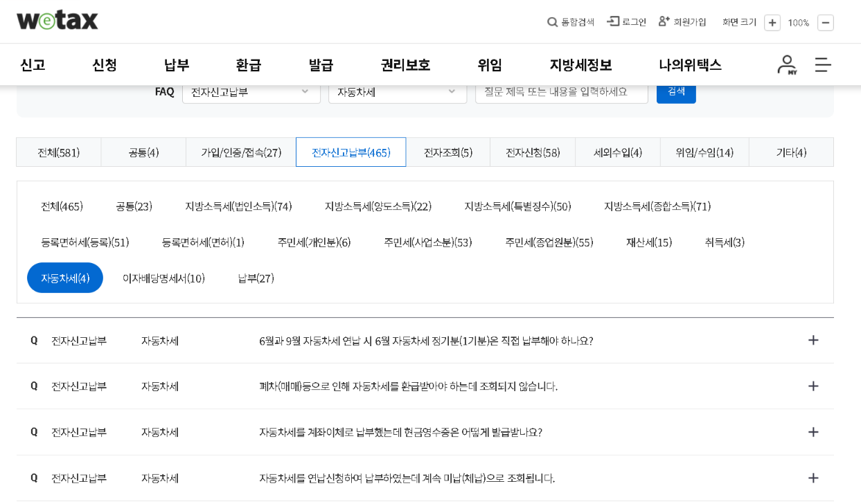Switch to 위임/수임(14) tab
This screenshot has height=504, width=861.
click(x=704, y=152)
